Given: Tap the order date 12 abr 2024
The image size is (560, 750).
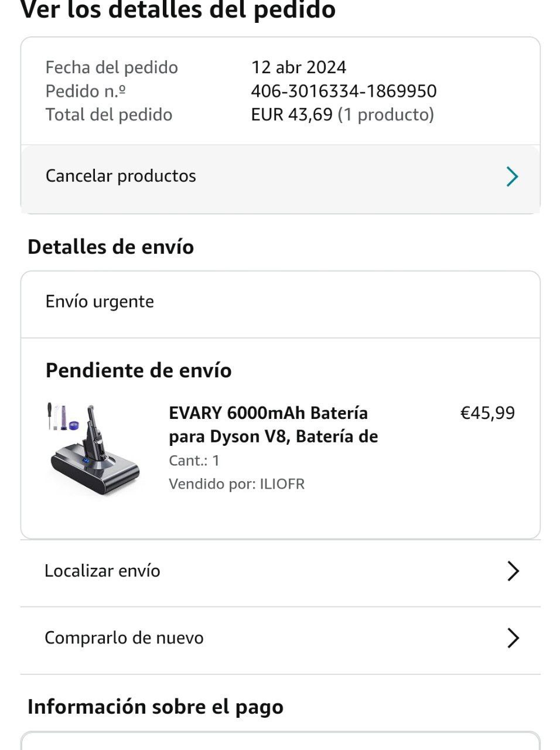Looking at the screenshot, I should (x=299, y=67).
